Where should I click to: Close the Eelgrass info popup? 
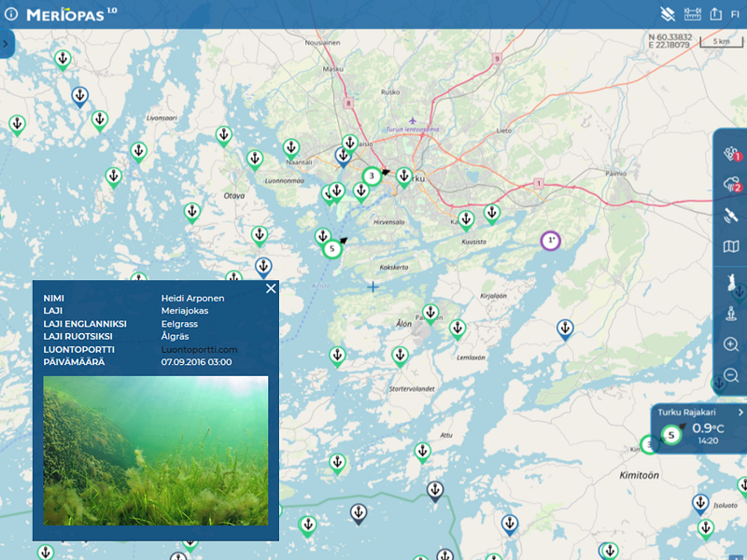click(271, 288)
